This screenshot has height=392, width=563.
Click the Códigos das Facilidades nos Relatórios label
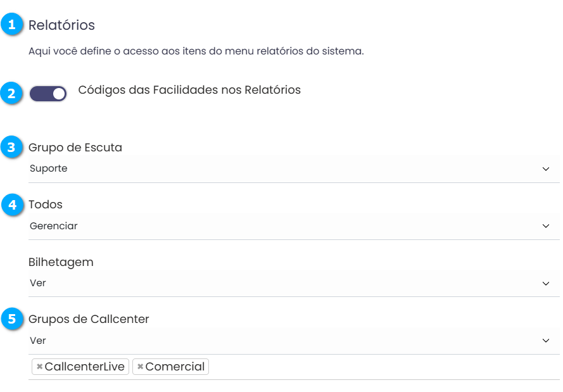coord(189,90)
